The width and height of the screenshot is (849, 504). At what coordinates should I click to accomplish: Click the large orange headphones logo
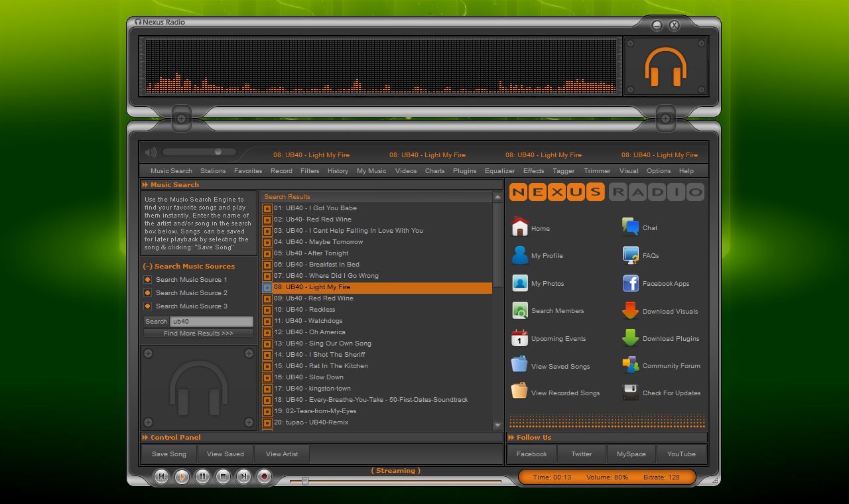(x=665, y=66)
